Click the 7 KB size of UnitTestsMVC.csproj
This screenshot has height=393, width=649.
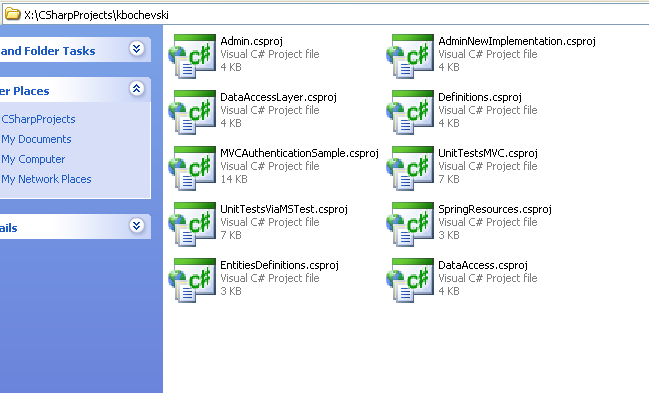449,179
